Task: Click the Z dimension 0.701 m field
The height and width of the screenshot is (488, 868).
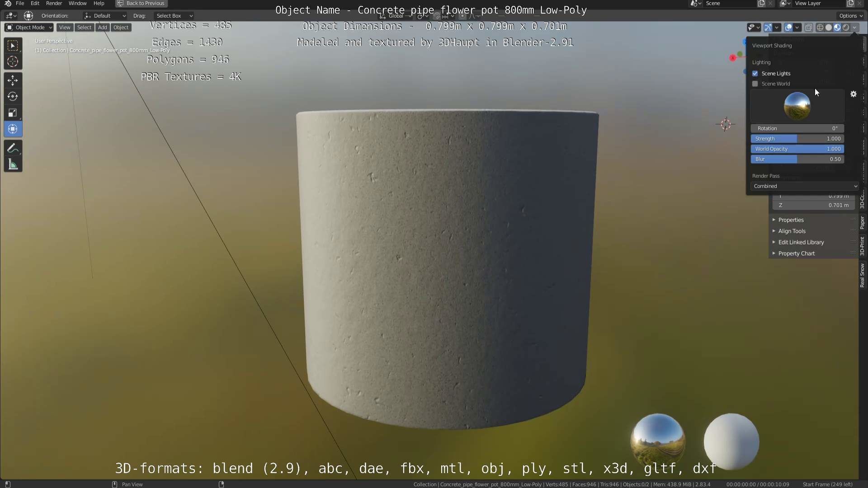Action: pyautogui.click(x=813, y=205)
